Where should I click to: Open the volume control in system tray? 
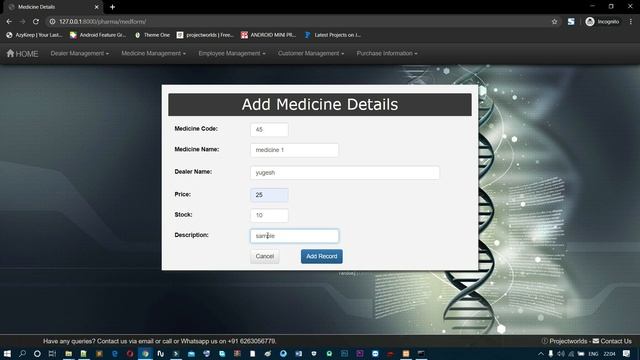point(561,354)
